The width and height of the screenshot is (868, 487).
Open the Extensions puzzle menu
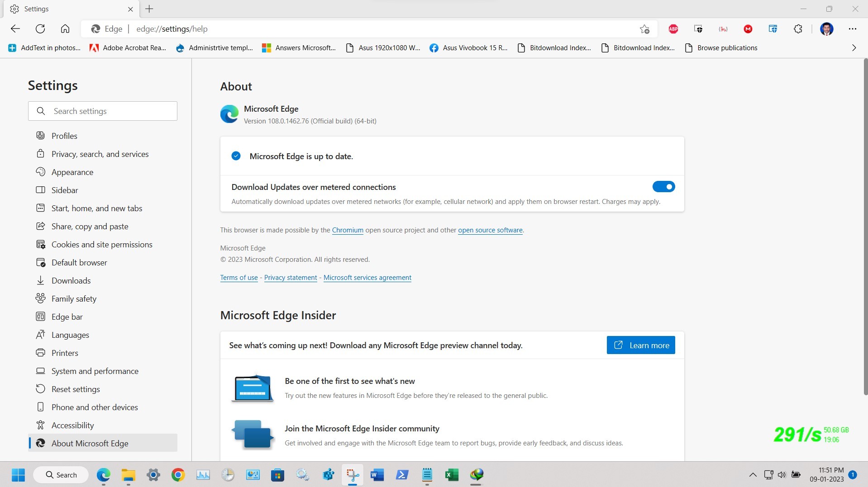pyautogui.click(x=798, y=29)
